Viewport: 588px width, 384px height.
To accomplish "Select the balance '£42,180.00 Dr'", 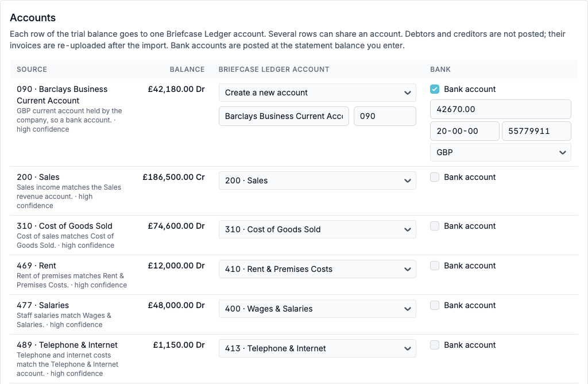I will click(176, 89).
